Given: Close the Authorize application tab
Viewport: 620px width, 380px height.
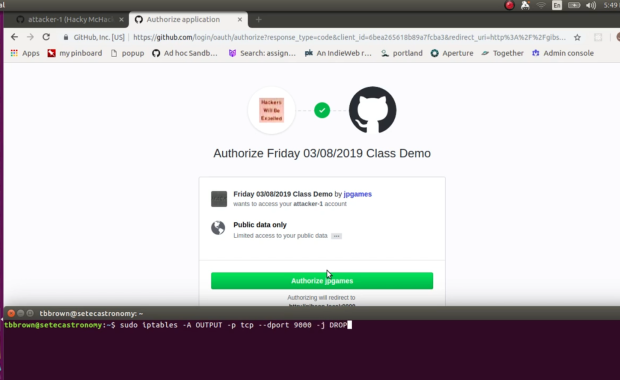Looking at the screenshot, I should (240, 19).
